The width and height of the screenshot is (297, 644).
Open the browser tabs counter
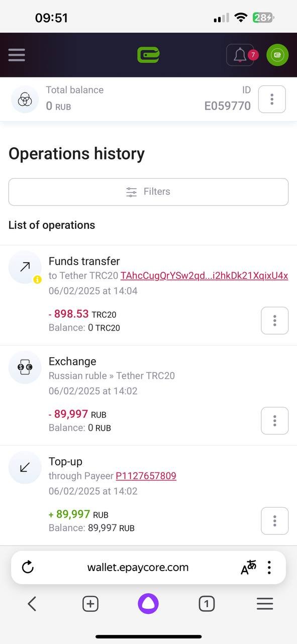pyautogui.click(x=207, y=604)
